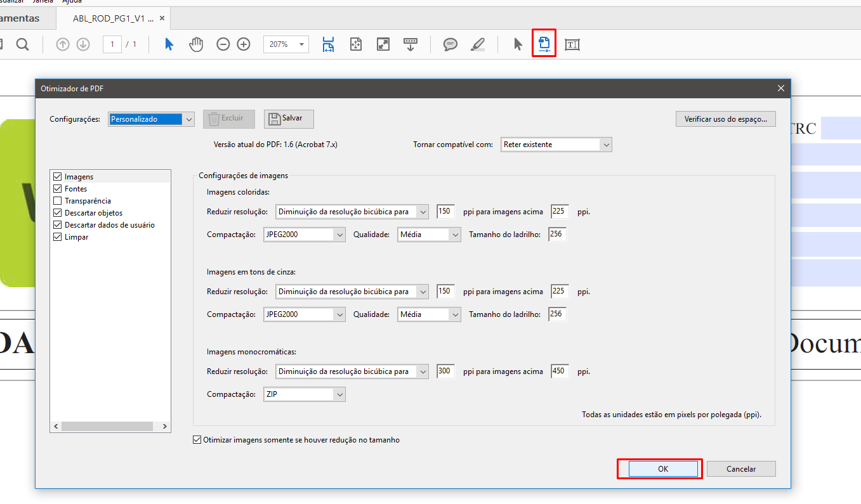Click the color images Tamanho do ladrilho field

coord(558,235)
